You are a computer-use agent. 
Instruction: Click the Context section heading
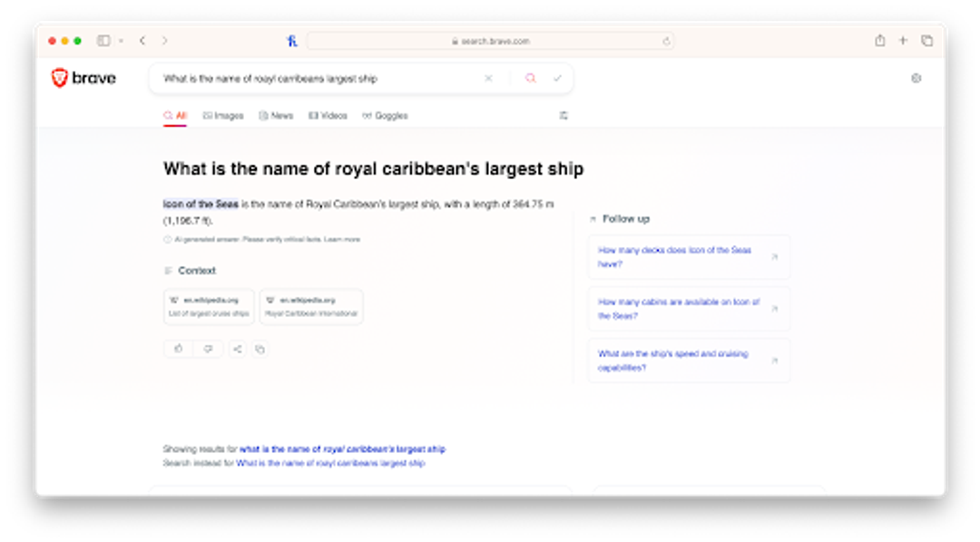pos(197,271)
